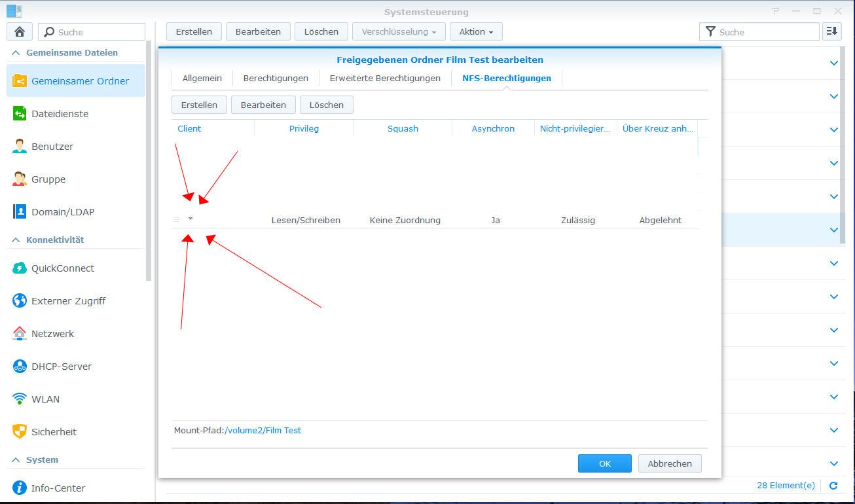Click the drag handle of the * row
The image size is (855, 504).
(x=176, y=220)
